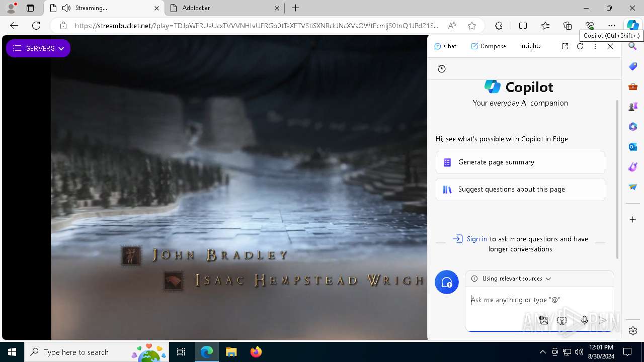View site information padlock icon

tap(63, 26)
